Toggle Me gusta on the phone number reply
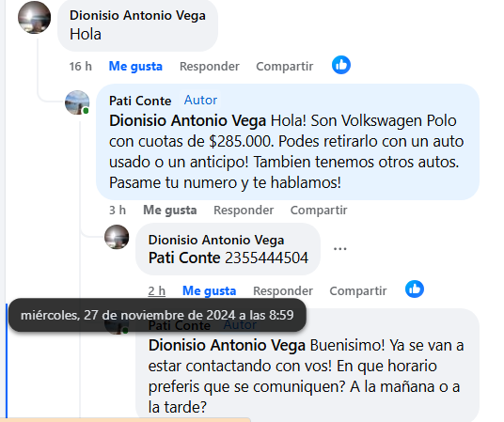 coord(210,290)
